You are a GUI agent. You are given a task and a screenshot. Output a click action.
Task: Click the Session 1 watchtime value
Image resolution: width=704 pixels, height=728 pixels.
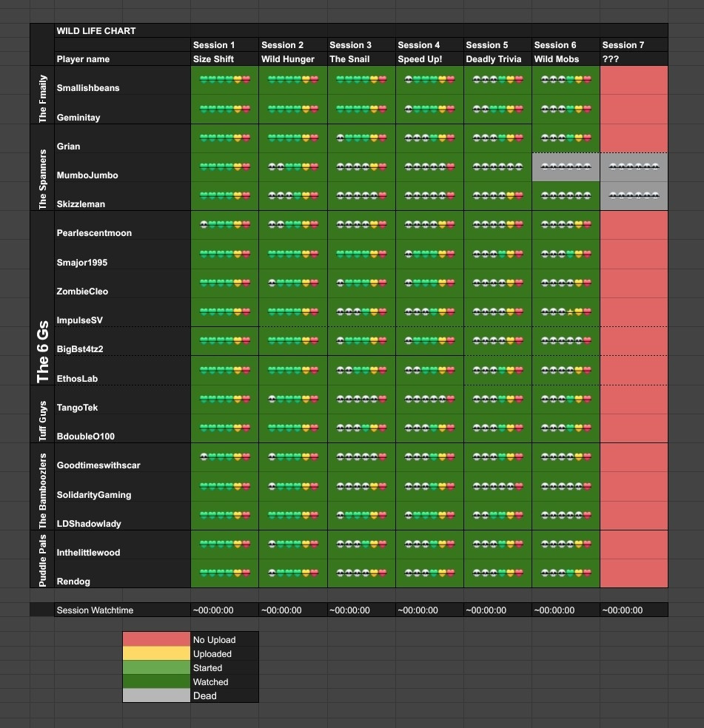tap(224, 610)
